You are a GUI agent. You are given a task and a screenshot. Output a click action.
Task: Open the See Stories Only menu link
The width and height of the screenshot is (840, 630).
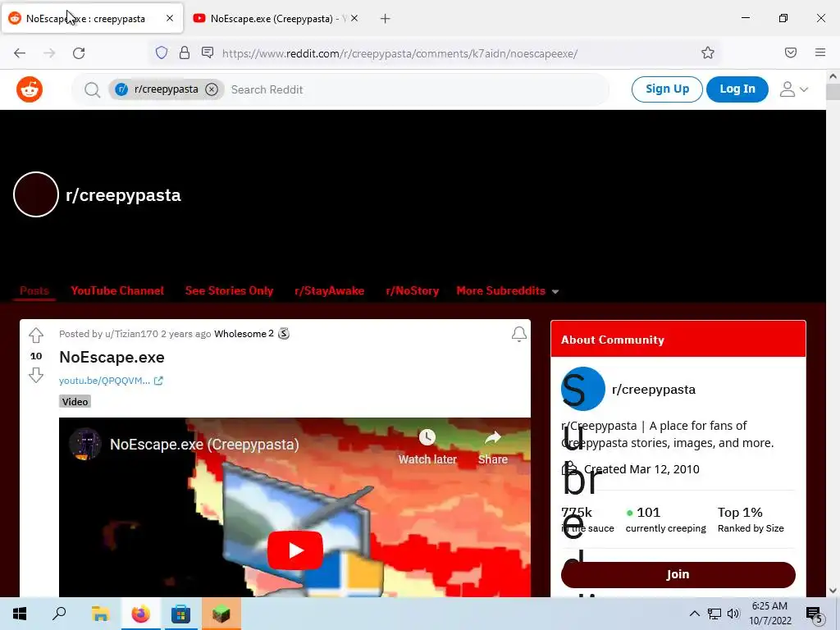[230, 291]
